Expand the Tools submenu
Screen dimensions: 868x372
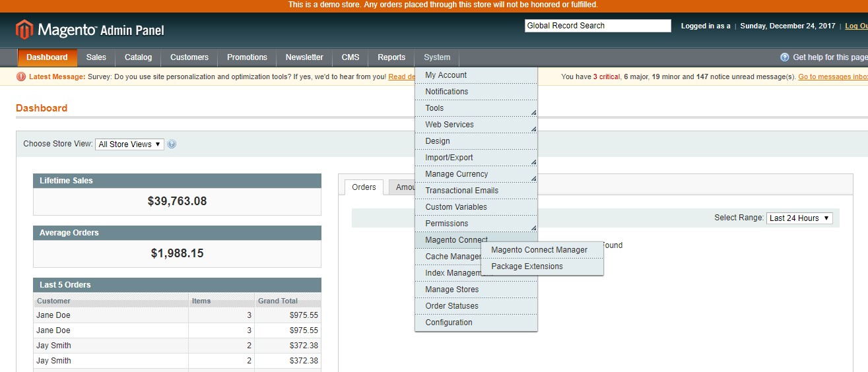(x=476, y=108)
